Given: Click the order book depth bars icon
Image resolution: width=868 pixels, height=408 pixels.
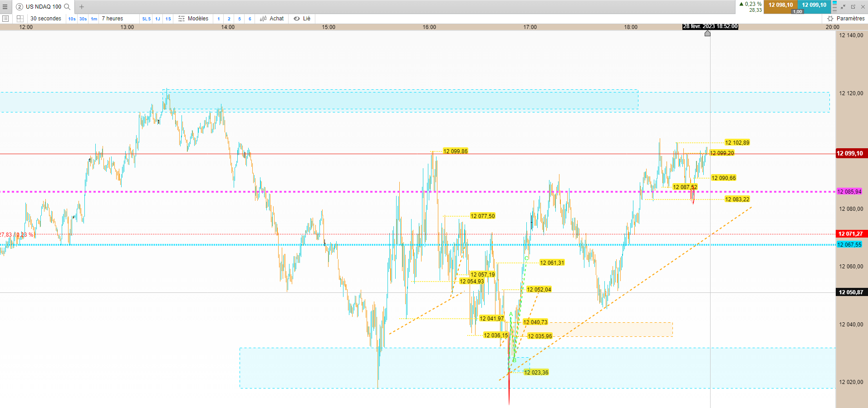Looking at the screenshot, I should pyautogui.click(x=834, y=6).
